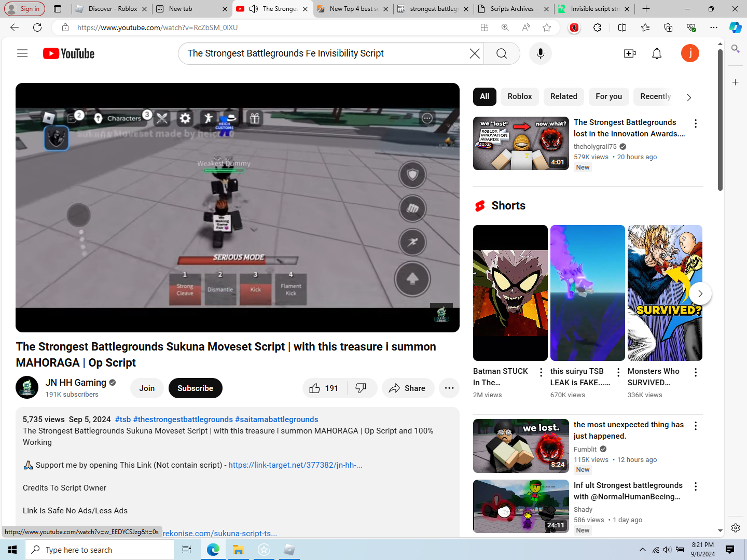Share the video

point(408,388)
